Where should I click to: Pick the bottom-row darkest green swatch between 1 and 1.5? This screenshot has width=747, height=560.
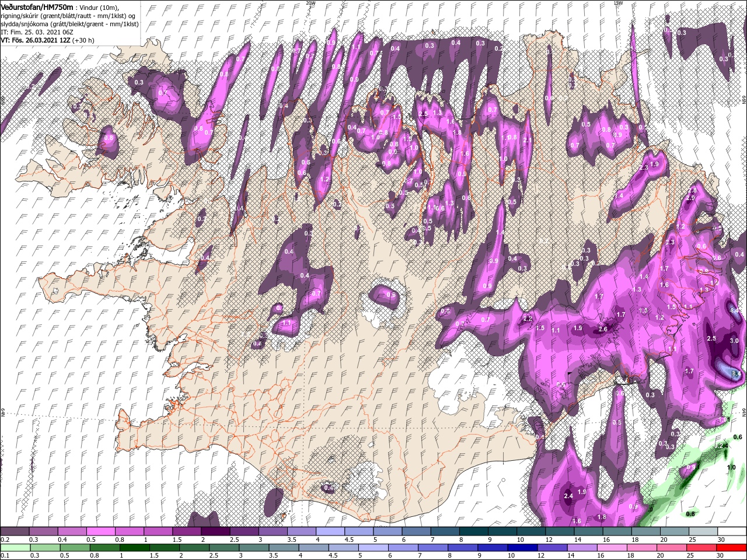click(135, 548)
